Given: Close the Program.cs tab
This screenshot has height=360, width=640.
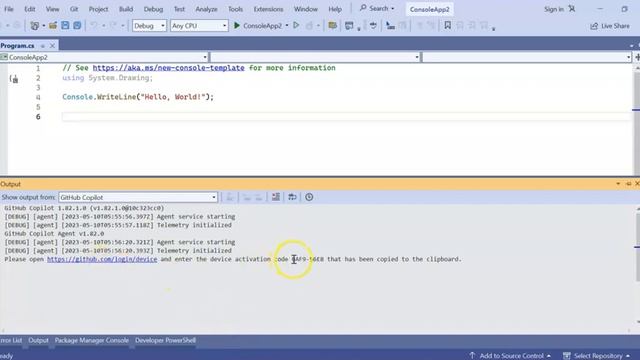Looking at the screenshot, I should (52, 46).
